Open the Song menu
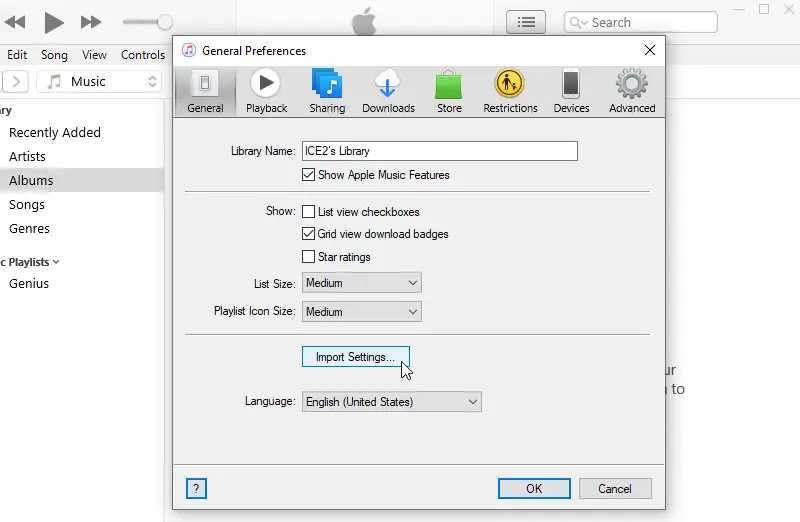Screen dimensions: 800x522 54,55
